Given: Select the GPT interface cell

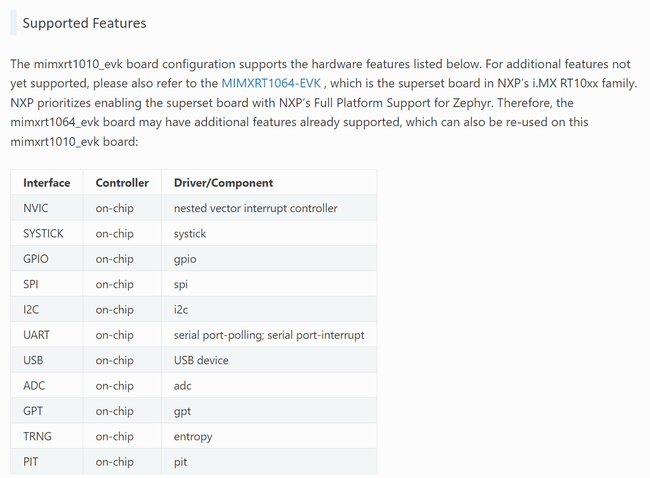Looking at the screenshot, I should pos(33,411).
